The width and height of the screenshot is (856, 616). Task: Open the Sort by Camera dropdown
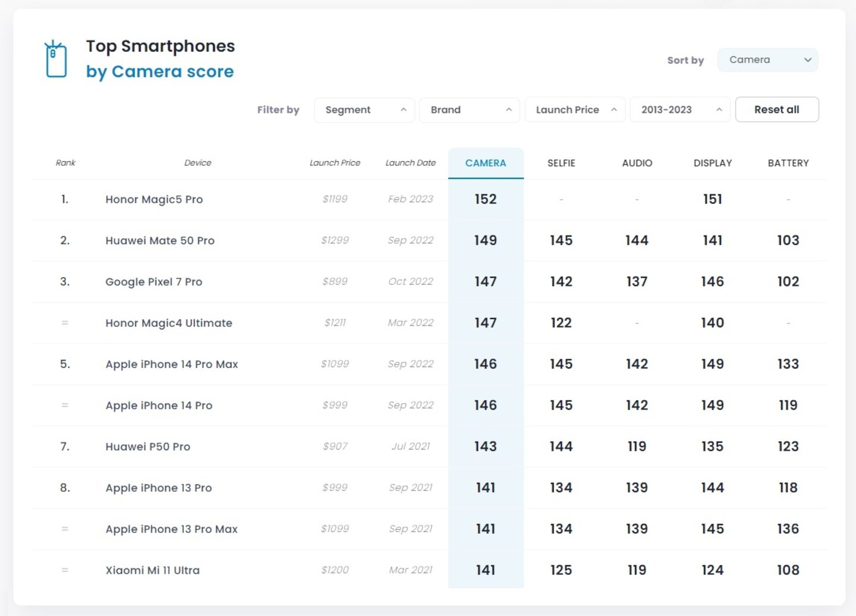tap(767, 60)
